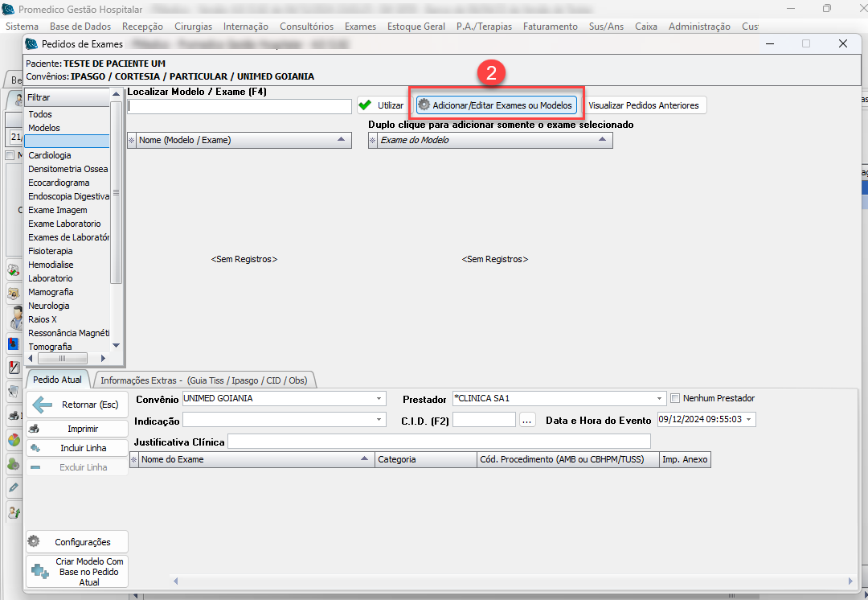Click the C.I.D. ellipsis lookup button
868x600 pixels.
pyautogui.click(x=527, y=420)
